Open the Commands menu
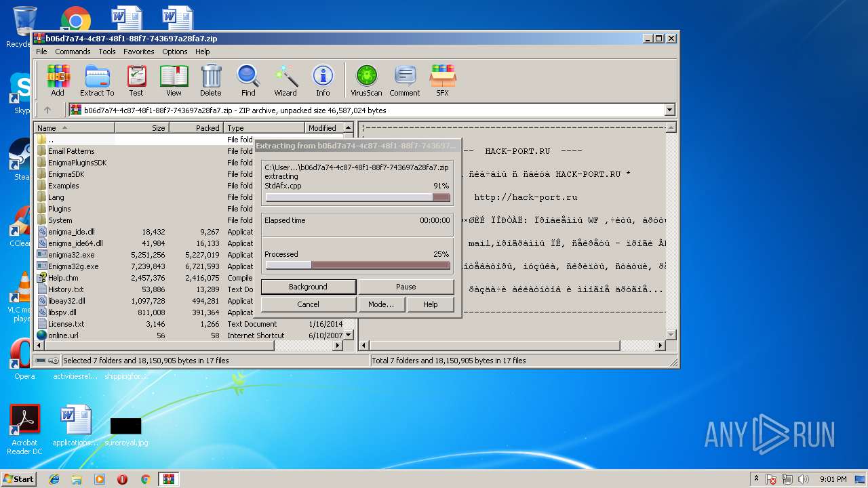The width and height of the screenshot is (868, 488). coord(73,52)
